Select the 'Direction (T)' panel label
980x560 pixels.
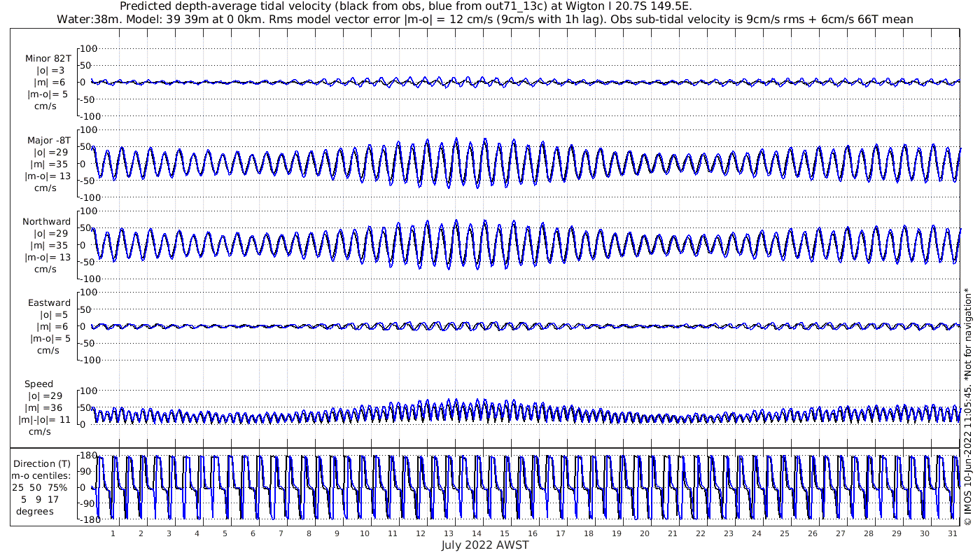[x=43, y=463]
